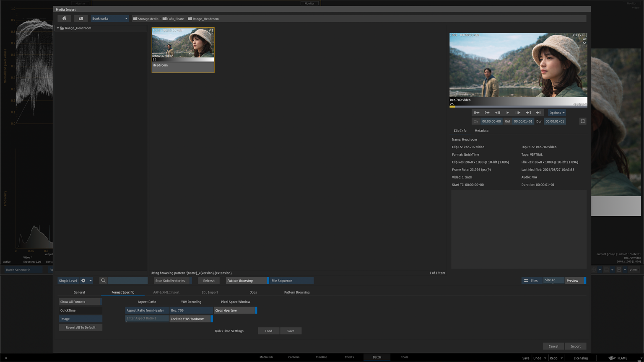Switch to the Metadata tab
644x362 pixels.
481,131
